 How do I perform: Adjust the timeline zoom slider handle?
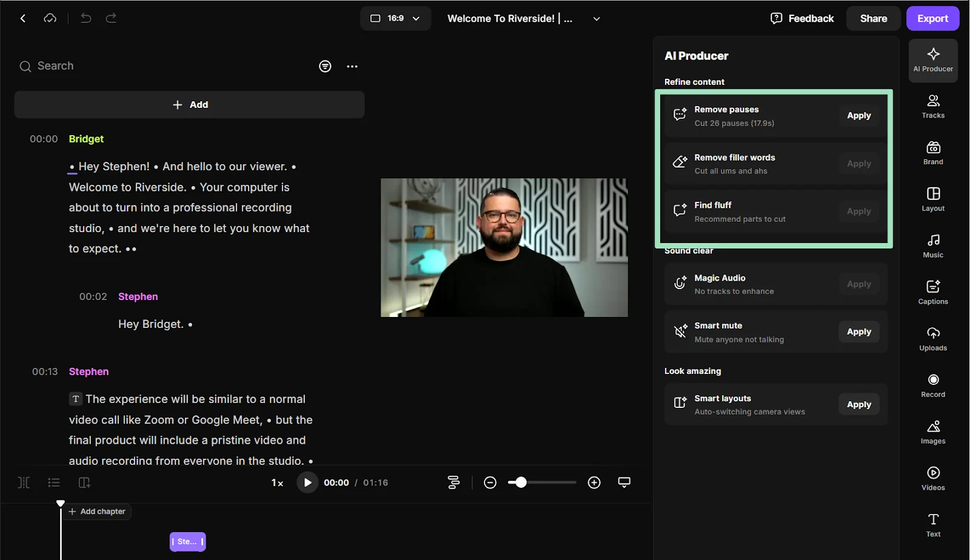[x=521, y=482]
